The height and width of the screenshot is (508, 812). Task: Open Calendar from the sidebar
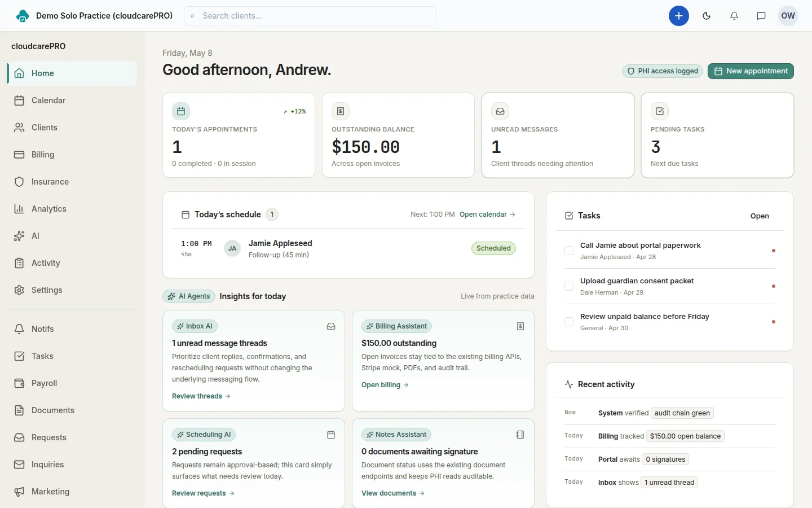pyautogui.click(x=72, y=100)
